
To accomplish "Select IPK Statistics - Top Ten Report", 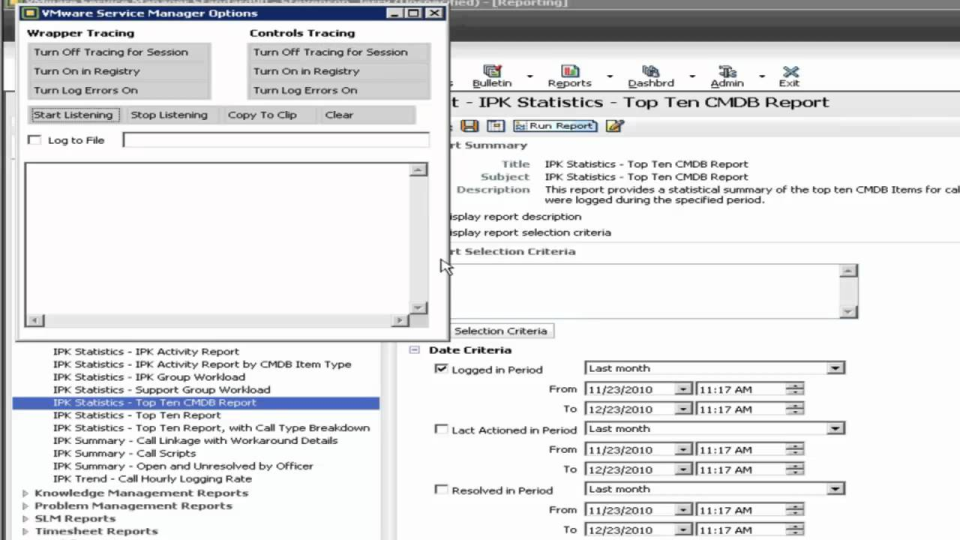I will point(137,415).
